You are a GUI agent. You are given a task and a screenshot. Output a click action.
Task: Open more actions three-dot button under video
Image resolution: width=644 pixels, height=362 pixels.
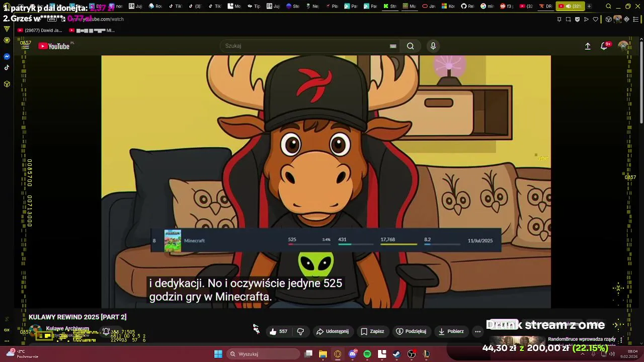pyautogui.click(x=477, y=331)
